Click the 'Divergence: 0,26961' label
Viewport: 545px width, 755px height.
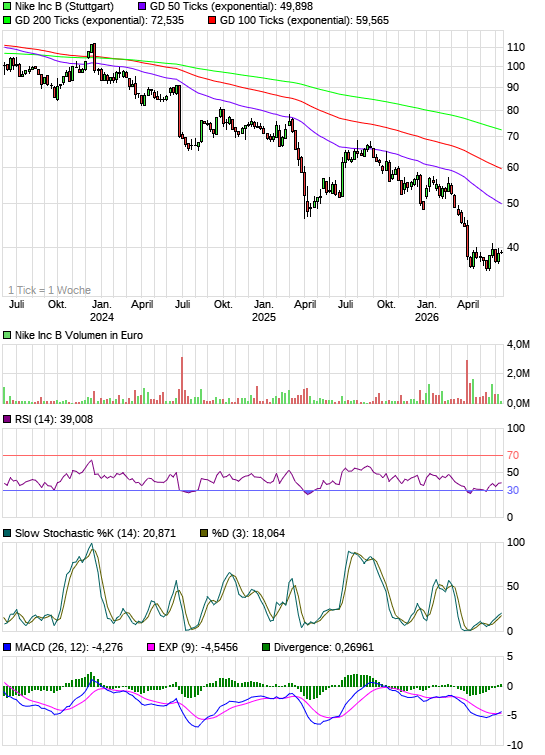click(324, 648)
